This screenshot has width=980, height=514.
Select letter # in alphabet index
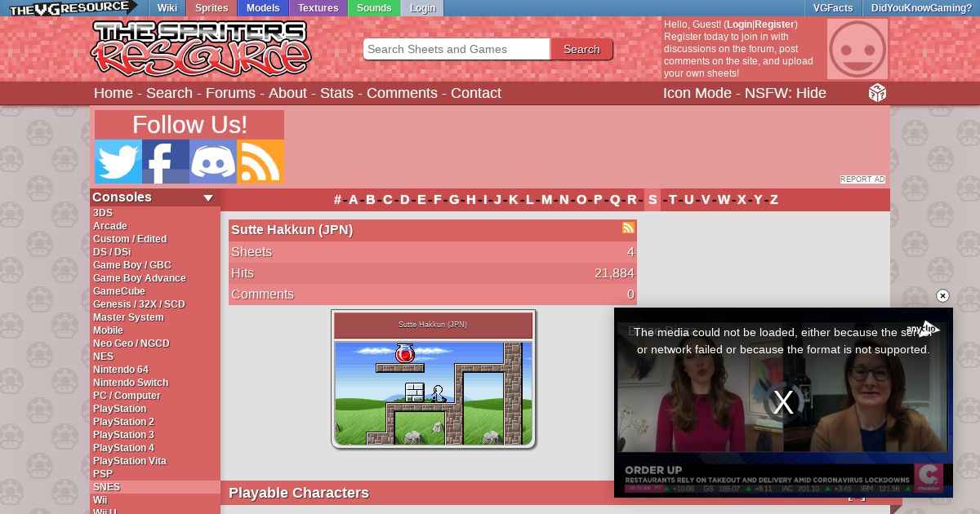click(x=337, y=200)
